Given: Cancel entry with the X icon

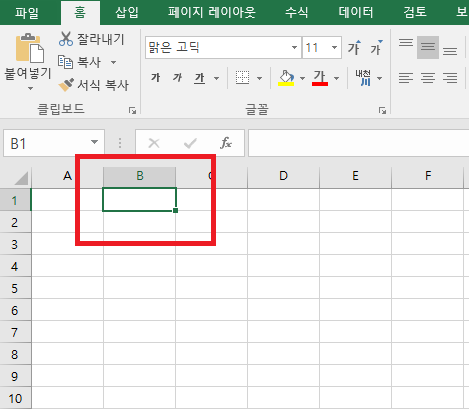Looking at the screenshot, I should pos(154,143).
